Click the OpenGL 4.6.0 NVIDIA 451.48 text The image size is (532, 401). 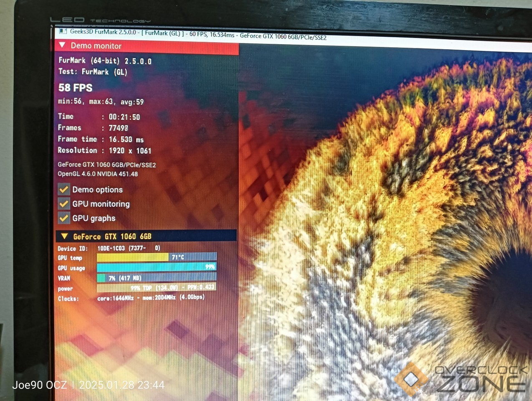98,174
